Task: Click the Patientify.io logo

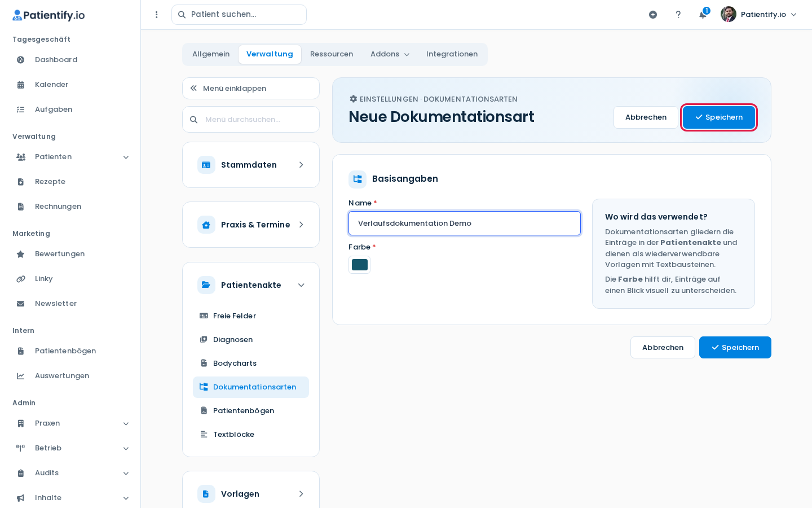Action: 48,15
